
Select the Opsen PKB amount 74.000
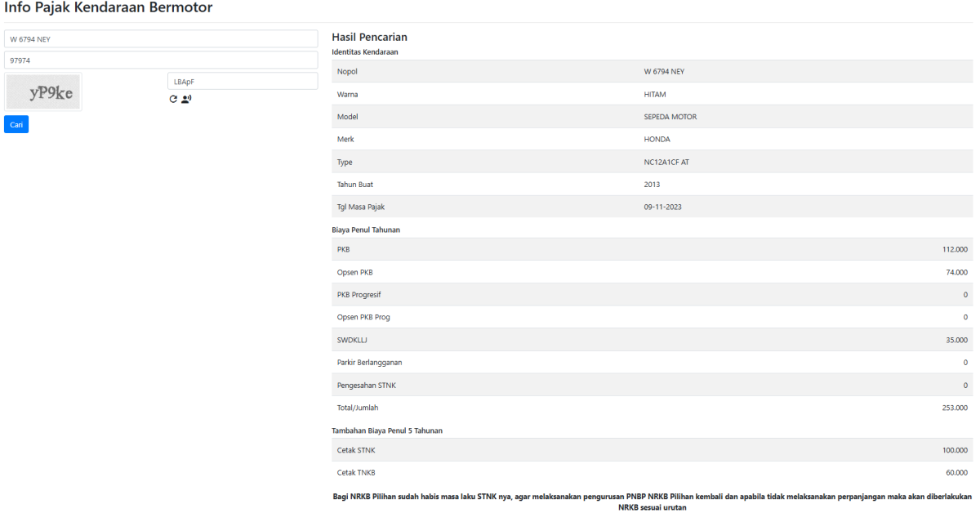[956, 272]
